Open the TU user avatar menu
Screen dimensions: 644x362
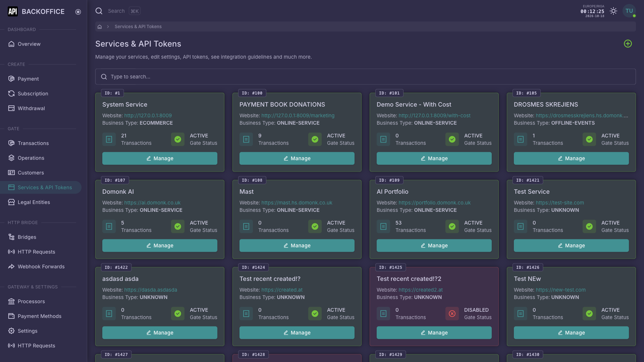coord(629,11)
